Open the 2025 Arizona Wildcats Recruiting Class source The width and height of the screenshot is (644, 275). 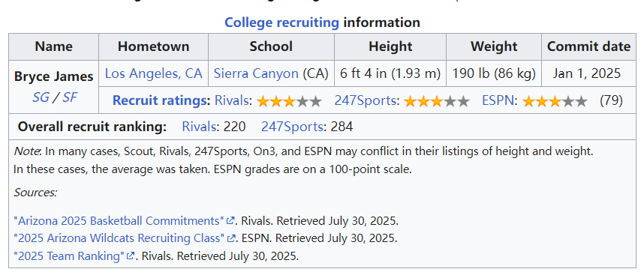tap(119, 238)
